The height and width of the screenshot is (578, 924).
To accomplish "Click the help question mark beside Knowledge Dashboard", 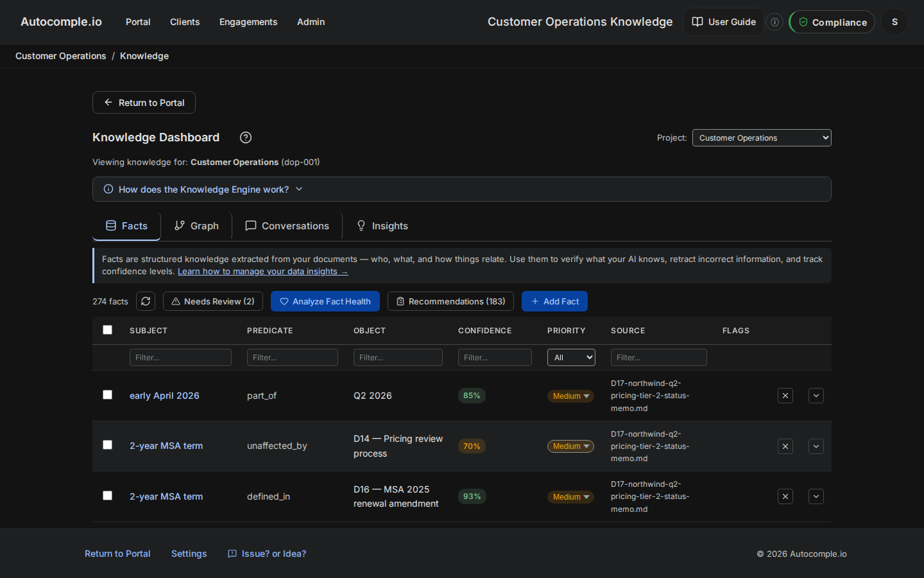I will click(245, 137).
